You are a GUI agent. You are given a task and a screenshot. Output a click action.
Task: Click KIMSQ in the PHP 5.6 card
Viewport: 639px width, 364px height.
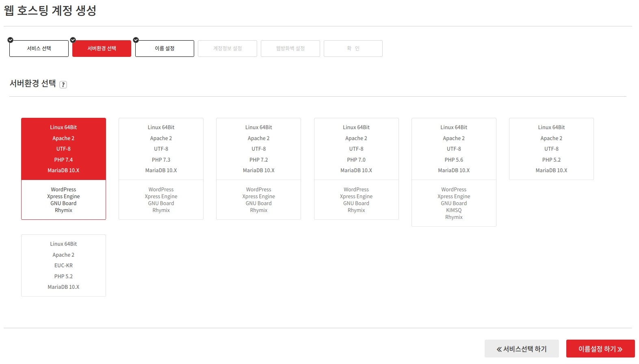pos(454,210)
